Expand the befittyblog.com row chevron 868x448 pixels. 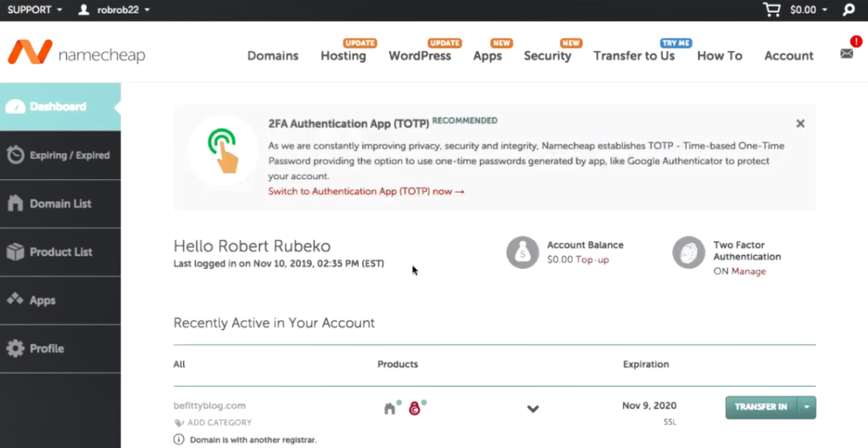[x=533, y=409]
